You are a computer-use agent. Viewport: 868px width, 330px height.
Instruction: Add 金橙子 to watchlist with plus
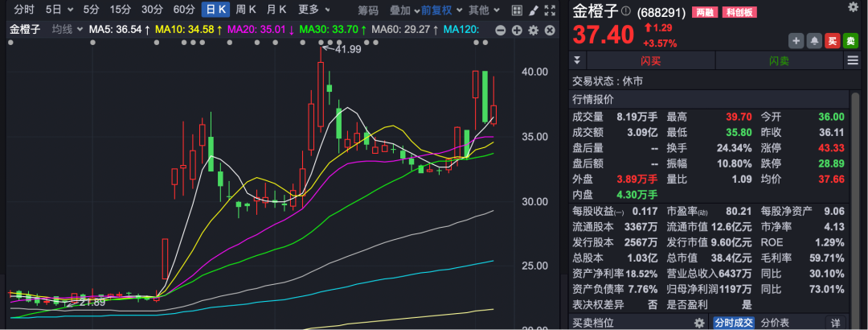pos(796,40)
